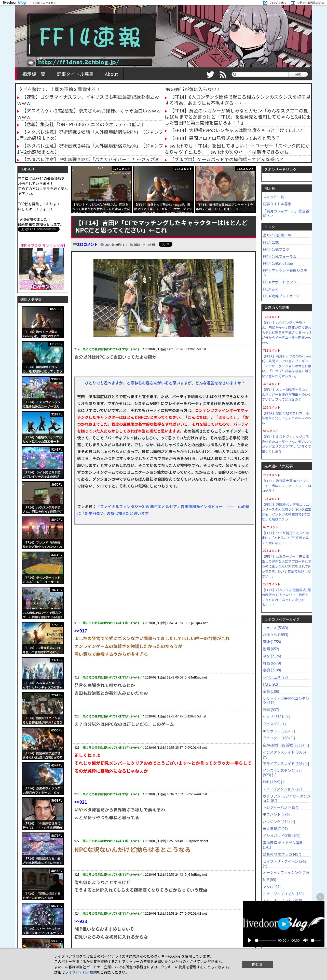Image resolution: width=327 pixels, height=980 pixels.
Task: Expand the アライアンスレイド (501) [+] subcategories
Action: click(307, 763)
